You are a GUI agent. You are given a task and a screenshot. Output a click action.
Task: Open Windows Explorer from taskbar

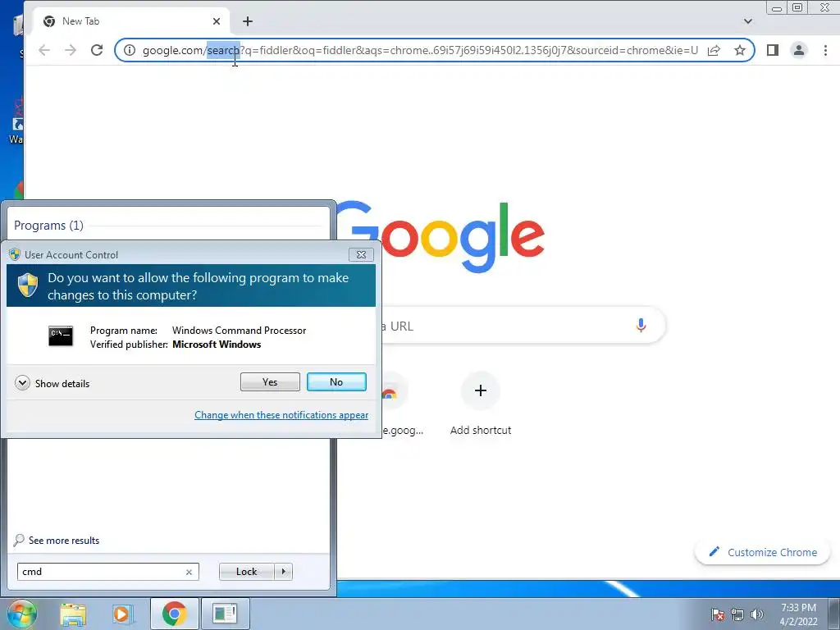coord(73,614)
